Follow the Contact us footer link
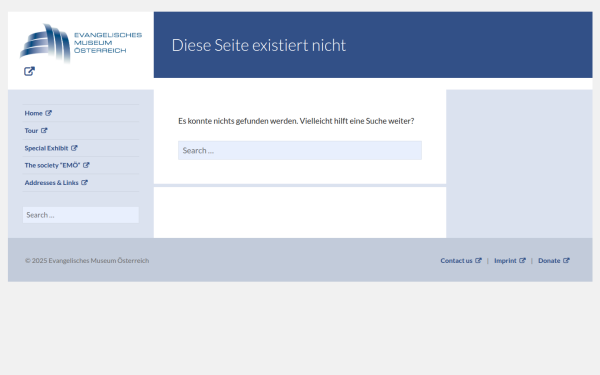This screenshot has height=375, width=600. coord(457,261)
